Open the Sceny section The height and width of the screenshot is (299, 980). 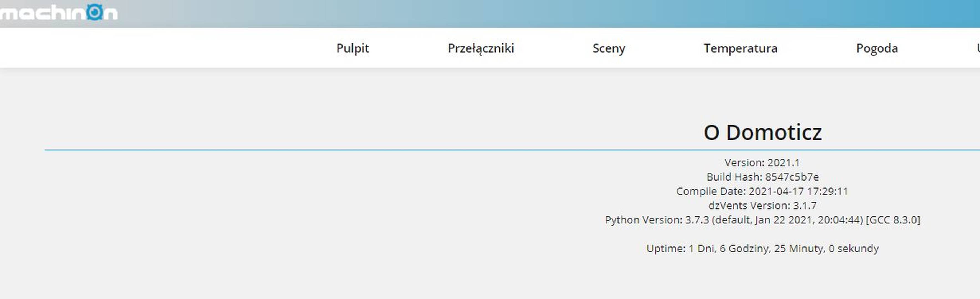[x=609, y=48]
